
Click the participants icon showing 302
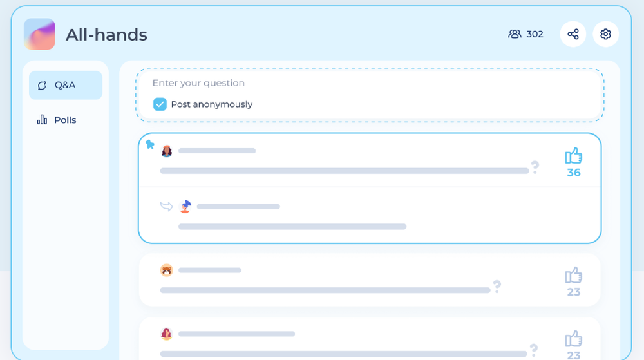515,34
